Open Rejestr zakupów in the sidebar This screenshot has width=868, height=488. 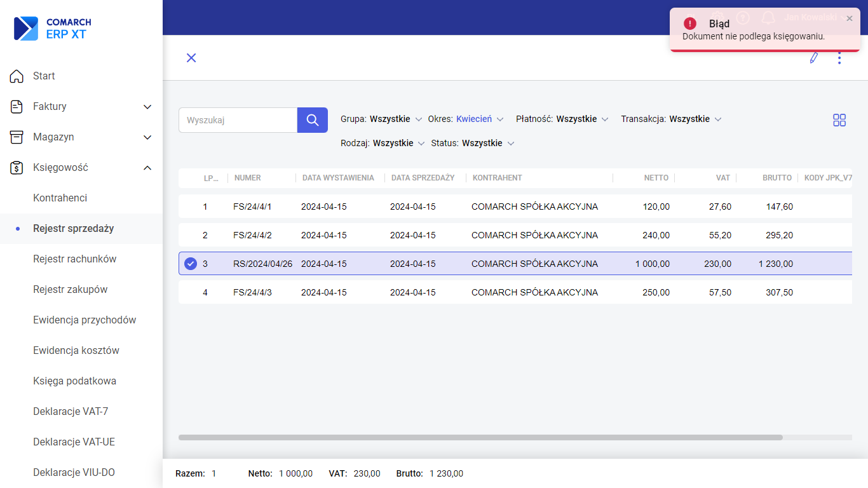pos(70,290)
